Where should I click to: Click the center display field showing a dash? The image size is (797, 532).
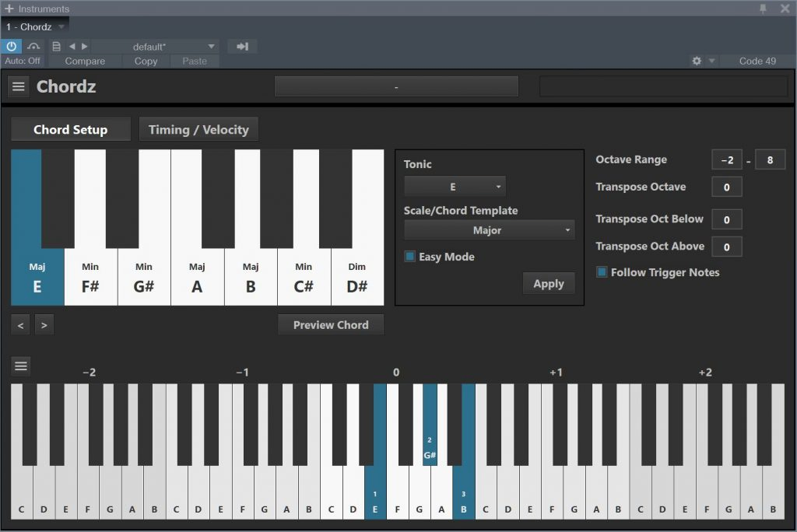coord(396,86)
